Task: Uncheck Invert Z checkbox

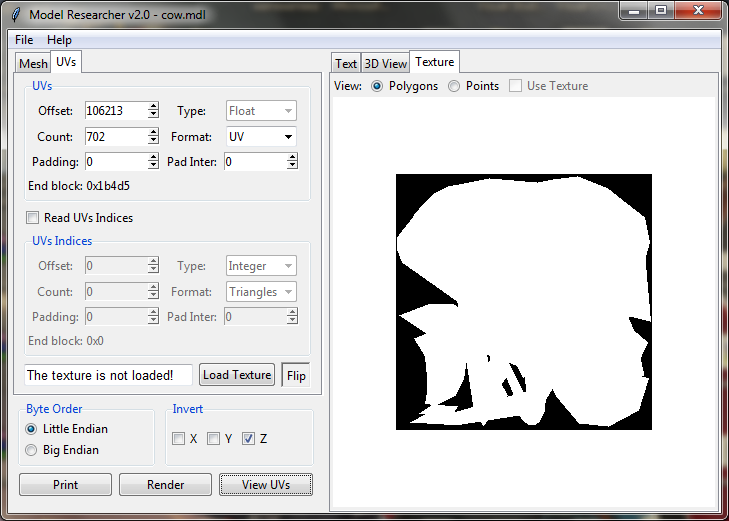Action: [x=248, y=438]
